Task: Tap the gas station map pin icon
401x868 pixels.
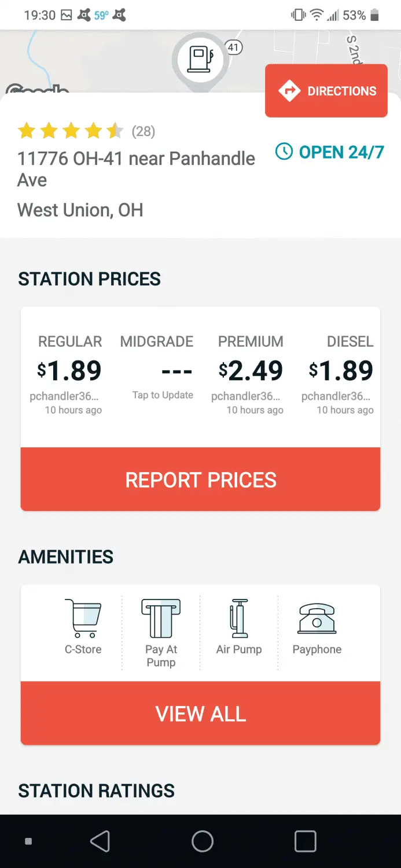Action: point(200,59)
